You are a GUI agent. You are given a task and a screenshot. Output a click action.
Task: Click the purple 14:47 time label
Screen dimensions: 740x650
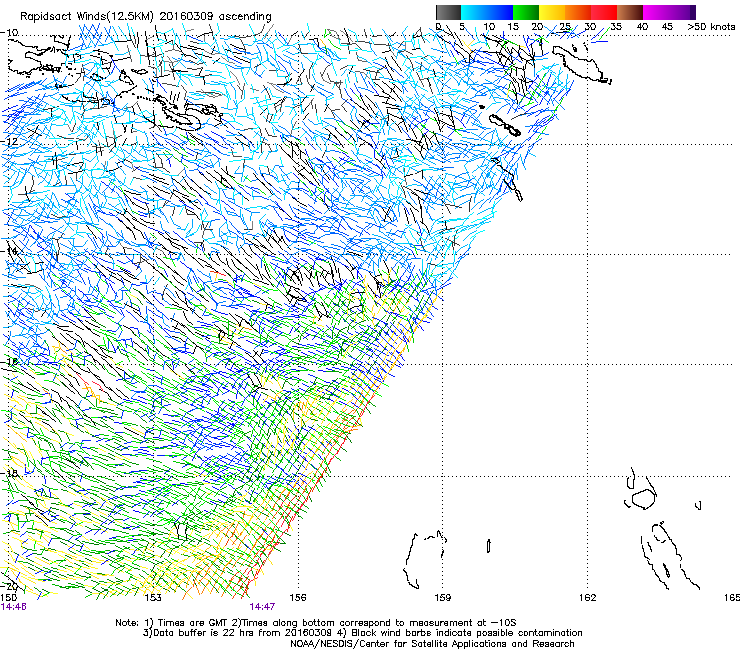(262, 607)
